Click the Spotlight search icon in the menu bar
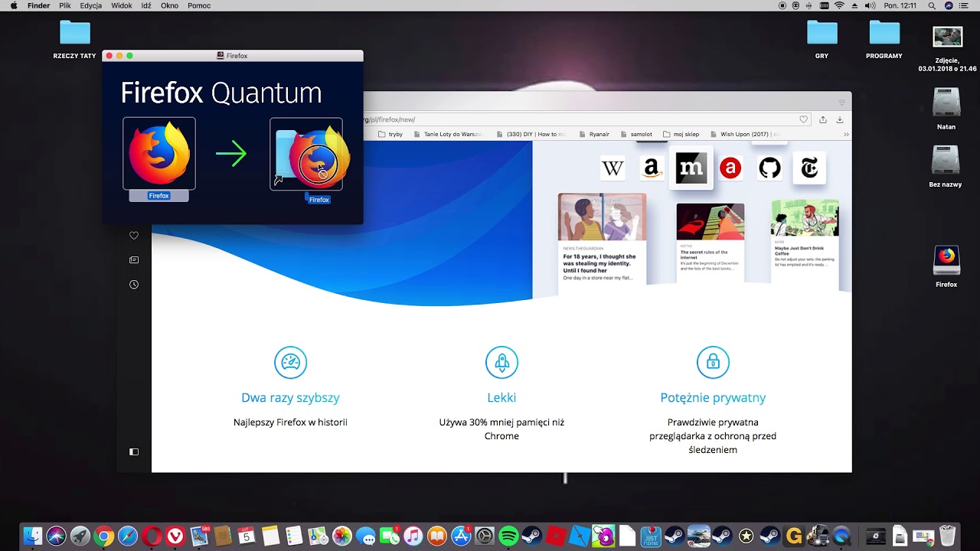The height and width of the screenshot is (551, 980). [x=932, y=5]
